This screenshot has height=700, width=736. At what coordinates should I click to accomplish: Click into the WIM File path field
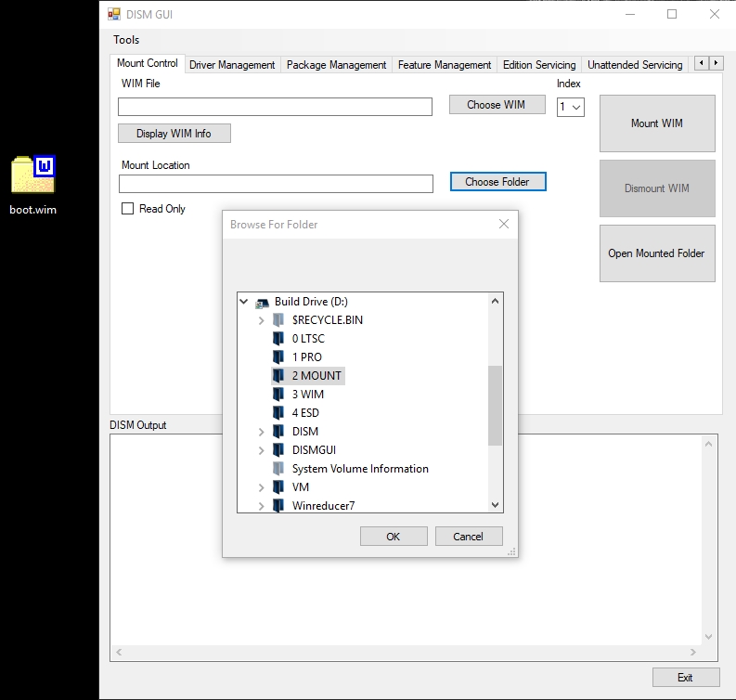(275, 107)
